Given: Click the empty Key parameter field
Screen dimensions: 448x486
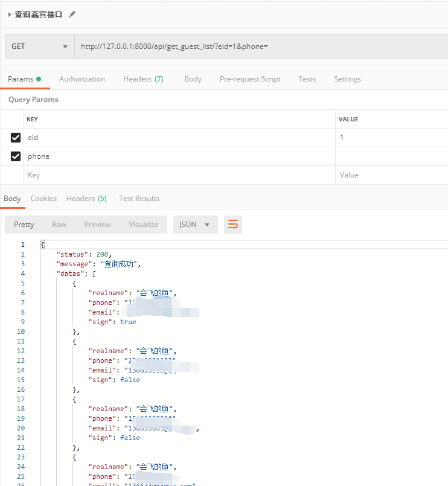Looking at the screenshot, I should 178,175.
